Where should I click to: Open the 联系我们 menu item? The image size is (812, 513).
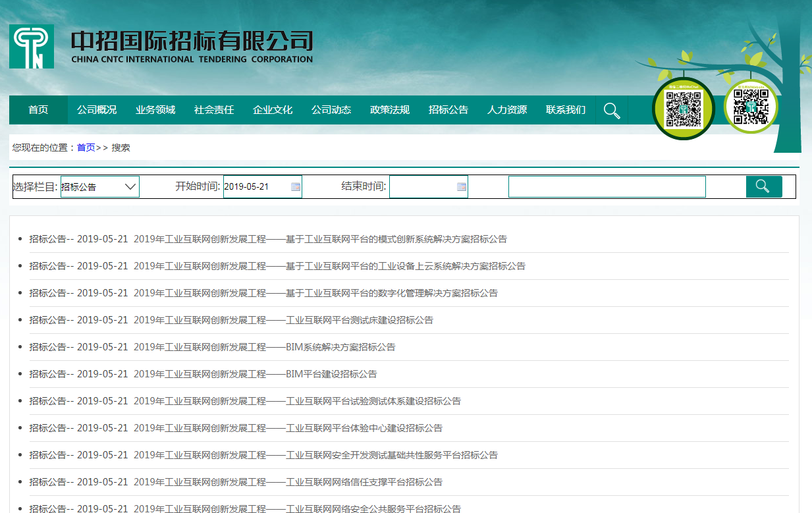(x=566, y=110)
